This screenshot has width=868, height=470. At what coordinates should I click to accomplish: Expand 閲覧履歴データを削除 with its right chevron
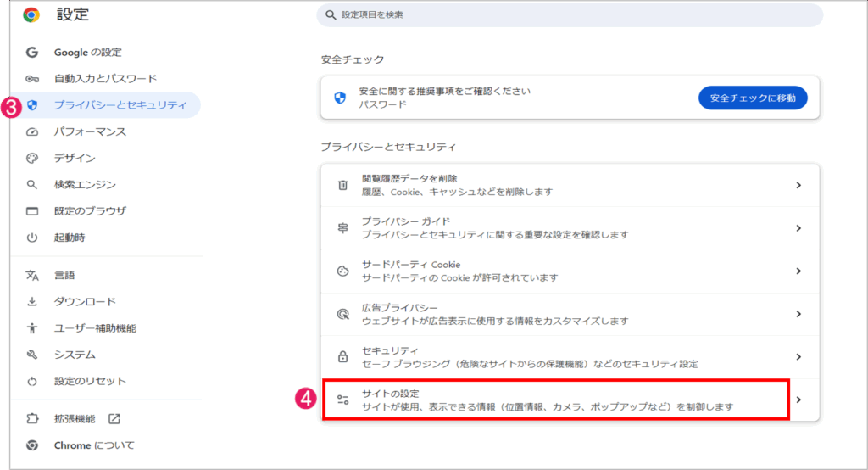798,185
